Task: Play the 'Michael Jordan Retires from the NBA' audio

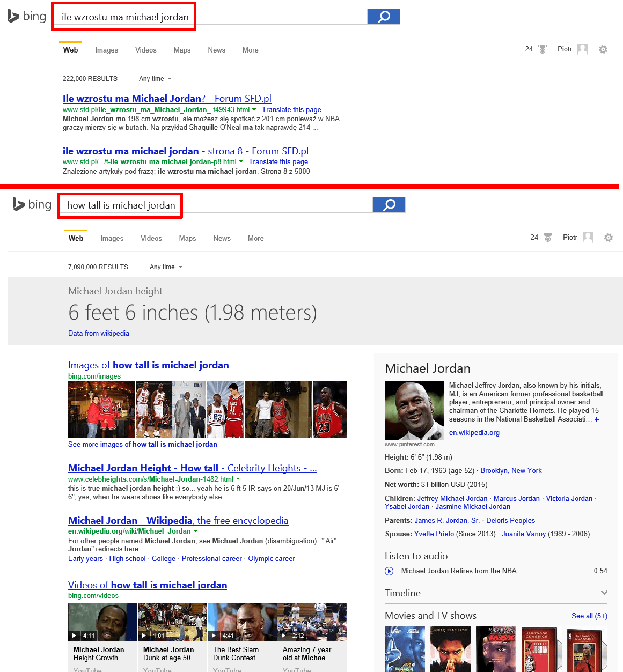Action: coord(389,571)
